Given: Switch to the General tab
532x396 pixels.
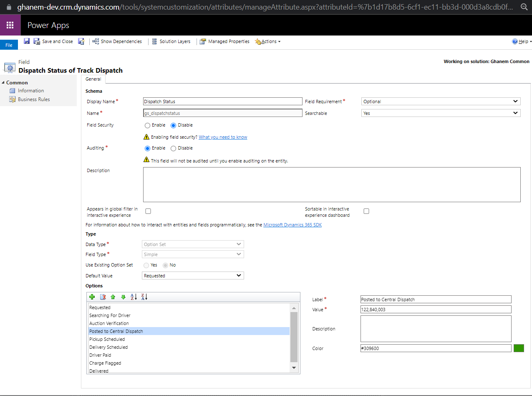Looking at the screenshot, I should coord(93,79).
